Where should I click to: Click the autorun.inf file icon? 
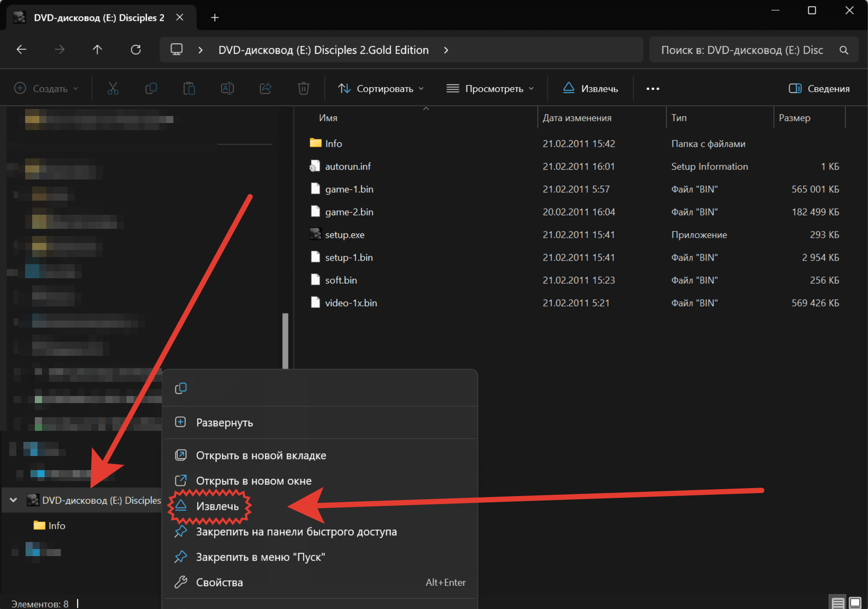315,166
